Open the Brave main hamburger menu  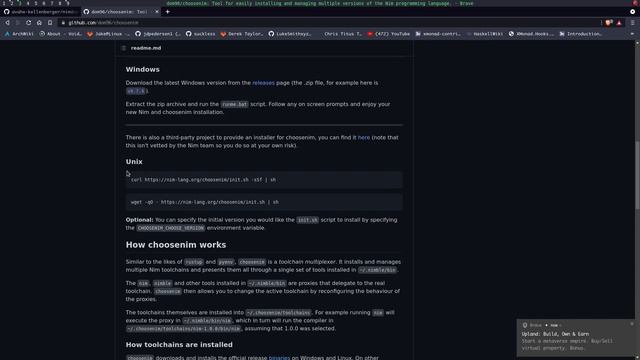pos(632,23)
